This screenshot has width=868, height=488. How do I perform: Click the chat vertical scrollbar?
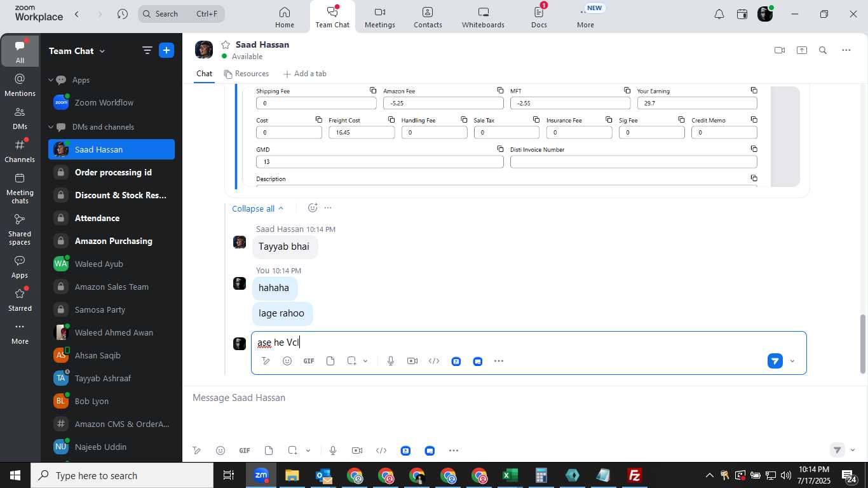[x=863, y=344]
